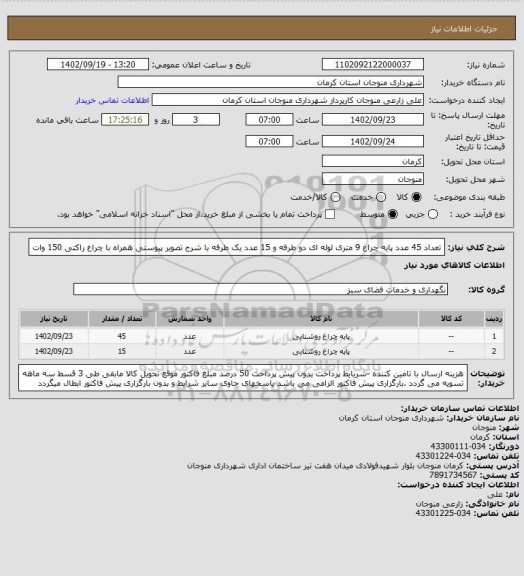Tick the اسناد خزانه اسلامی payment checkbox
The image size is (524, 576).
[330, 214]
